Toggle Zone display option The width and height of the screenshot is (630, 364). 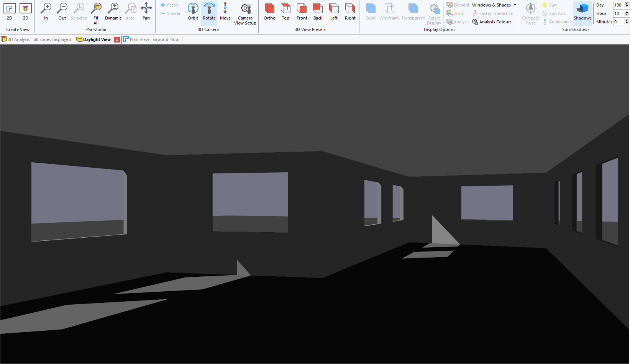pos(455,13)
